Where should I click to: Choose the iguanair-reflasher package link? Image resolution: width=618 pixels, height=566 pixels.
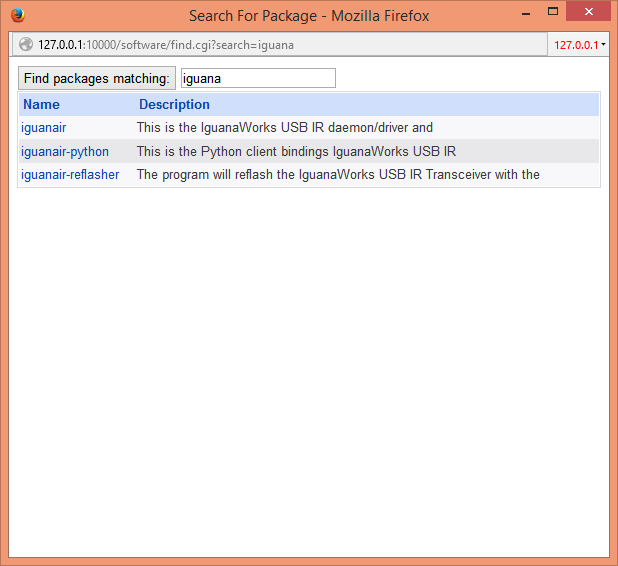click(x=70, y=175)
